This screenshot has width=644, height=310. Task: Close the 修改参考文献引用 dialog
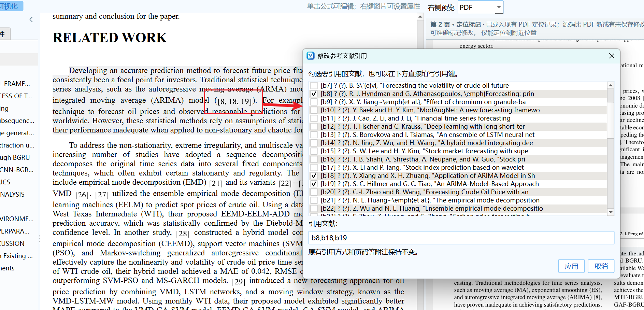[612, 56]
